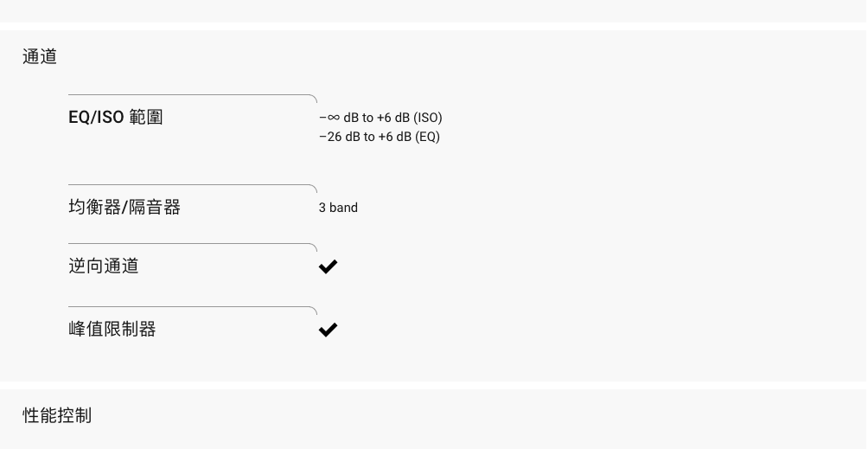This screenshot has width=868, height=449.
Task: Click the checkmark icon beside 峰值限制器
Action: 328,330
